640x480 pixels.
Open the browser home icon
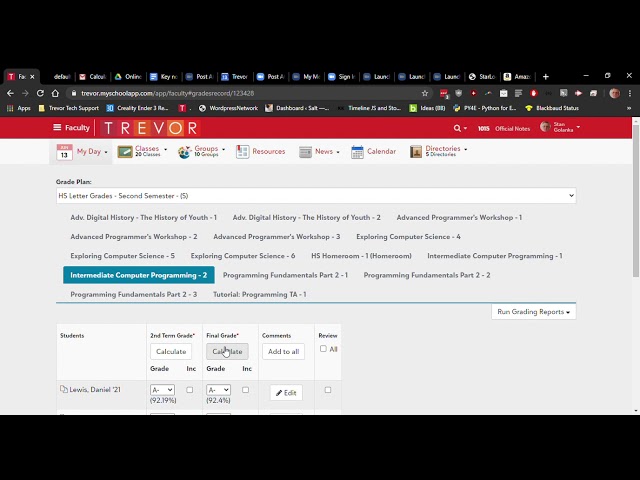pyautogui.click(x=55, y=93)
